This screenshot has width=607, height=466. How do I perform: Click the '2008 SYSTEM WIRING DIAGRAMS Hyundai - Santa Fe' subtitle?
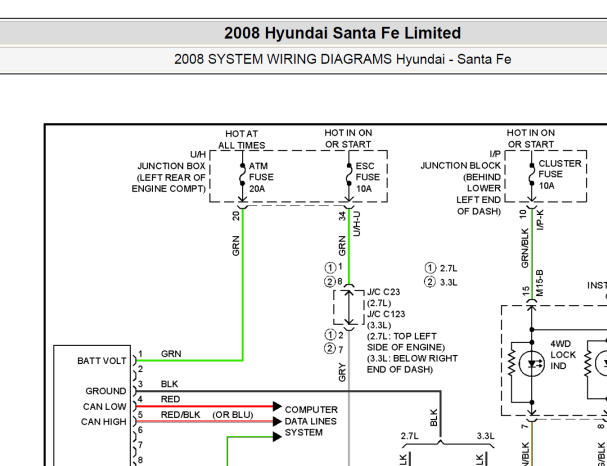point(342,59)
